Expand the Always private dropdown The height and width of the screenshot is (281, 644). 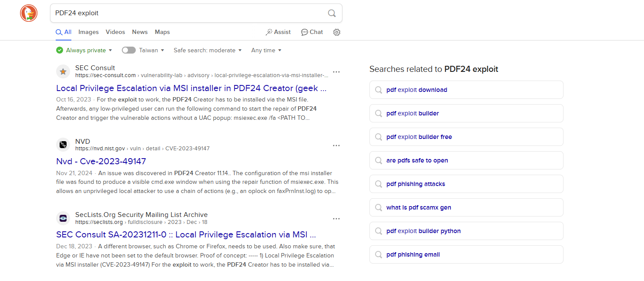(x=84, y=50)
